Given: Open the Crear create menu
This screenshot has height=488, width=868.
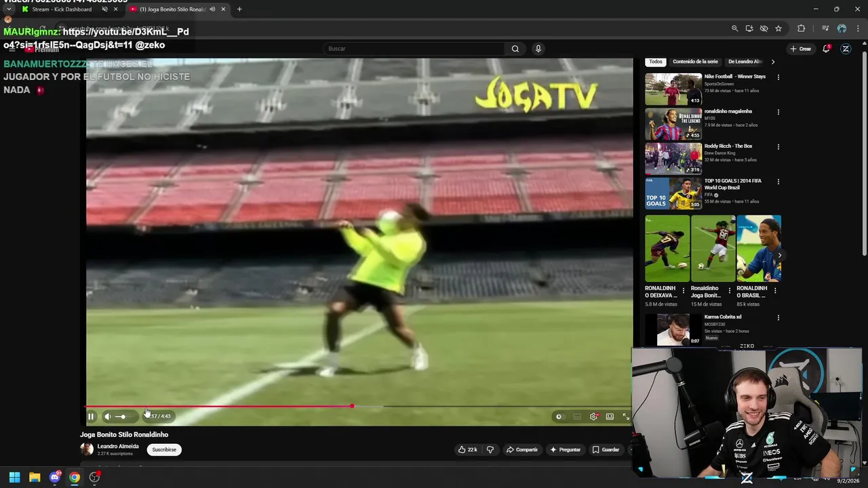Looking at the screenshot, I should click(801, 49).
